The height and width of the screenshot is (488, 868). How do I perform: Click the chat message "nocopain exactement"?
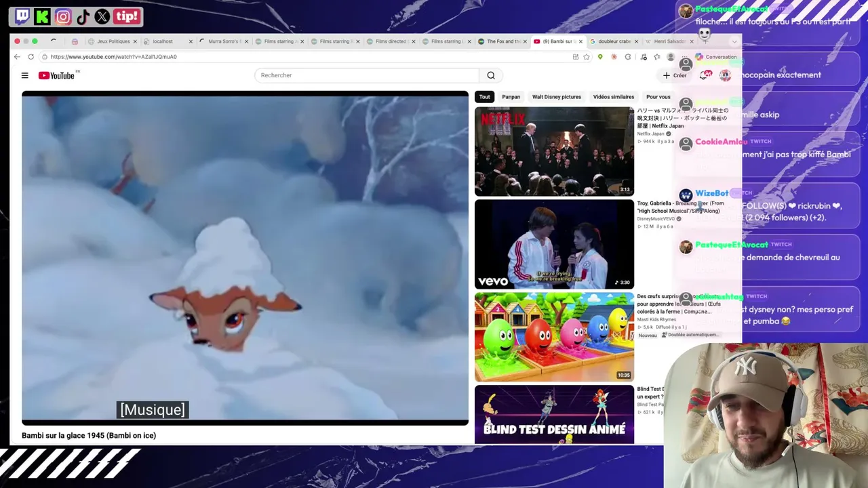tap(781, 75)
